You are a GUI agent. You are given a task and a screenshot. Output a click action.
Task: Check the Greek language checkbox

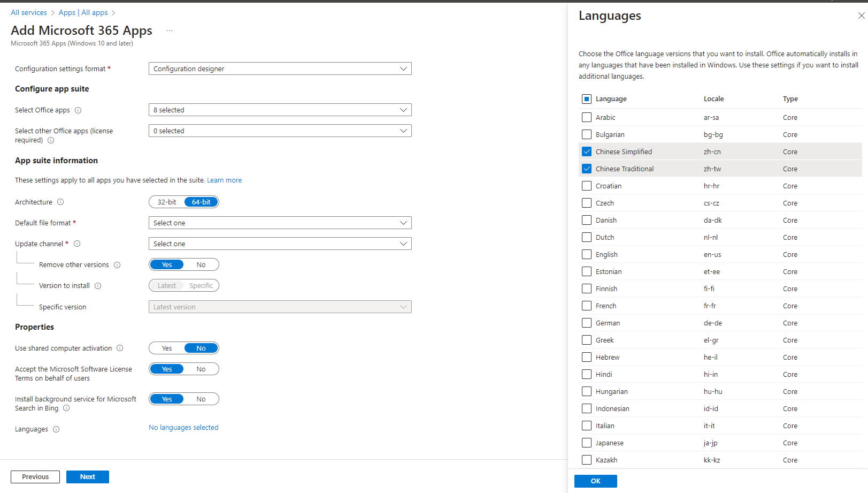(587, 340)
